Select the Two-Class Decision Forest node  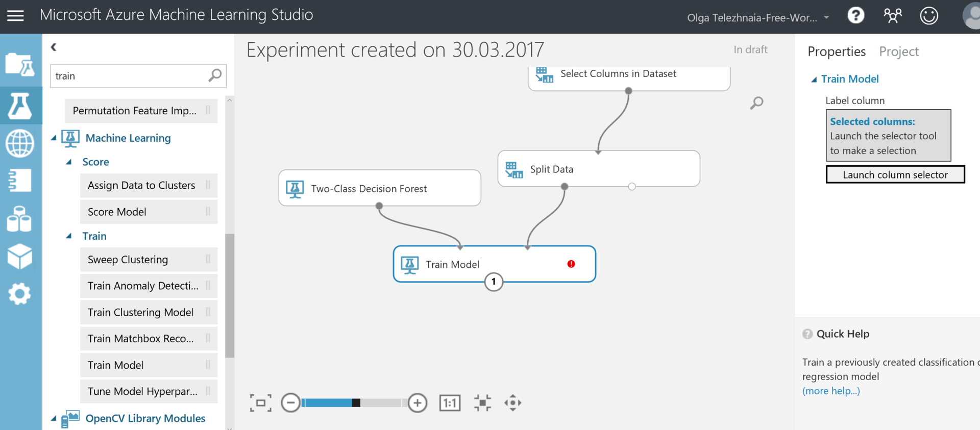pos(380,188)
